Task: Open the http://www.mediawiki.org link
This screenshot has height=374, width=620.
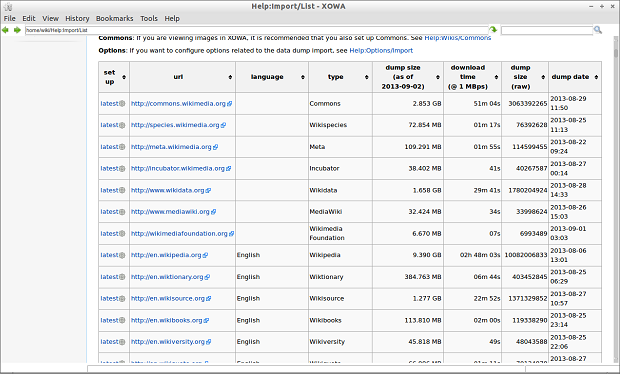Action: [x=170, y=212]
